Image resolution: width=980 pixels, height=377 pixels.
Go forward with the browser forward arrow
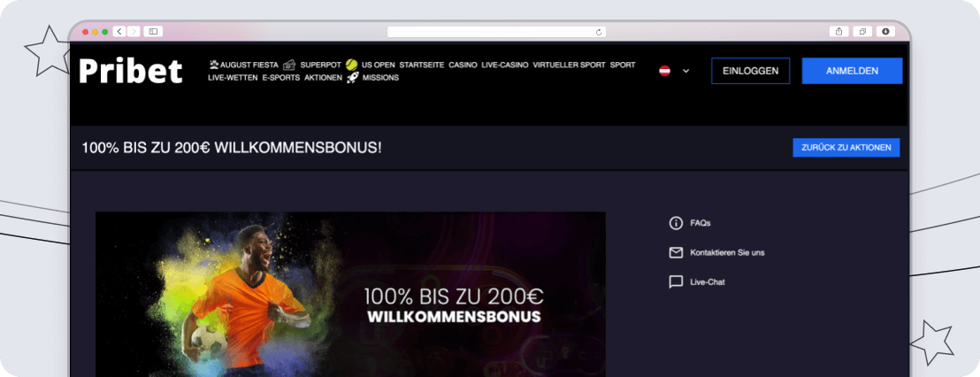coord(134,31)
